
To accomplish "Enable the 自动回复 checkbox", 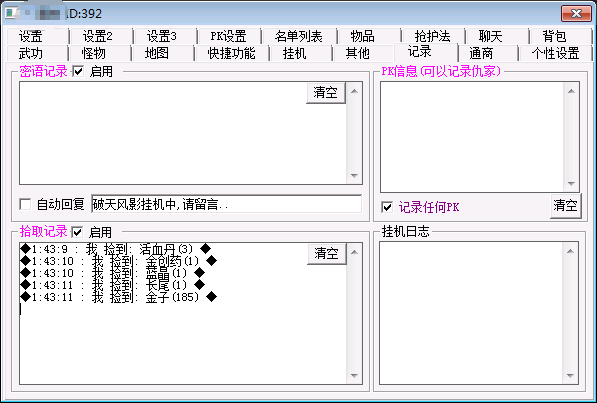I will [25, 204].
